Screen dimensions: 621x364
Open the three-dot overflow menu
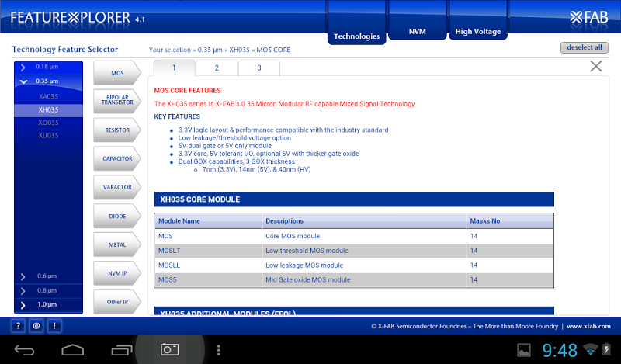219,350
